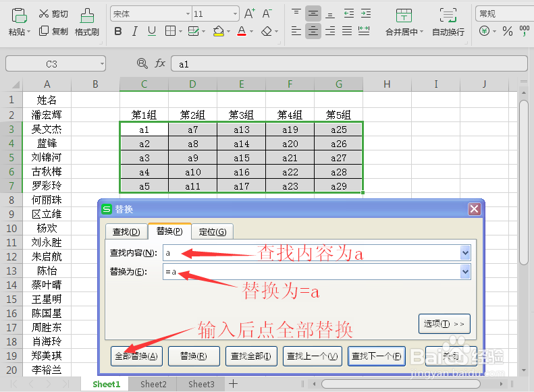Click the 全部替换(A) Replace All button
This screenshot has width=534, height=392.
tap(136, 356)
